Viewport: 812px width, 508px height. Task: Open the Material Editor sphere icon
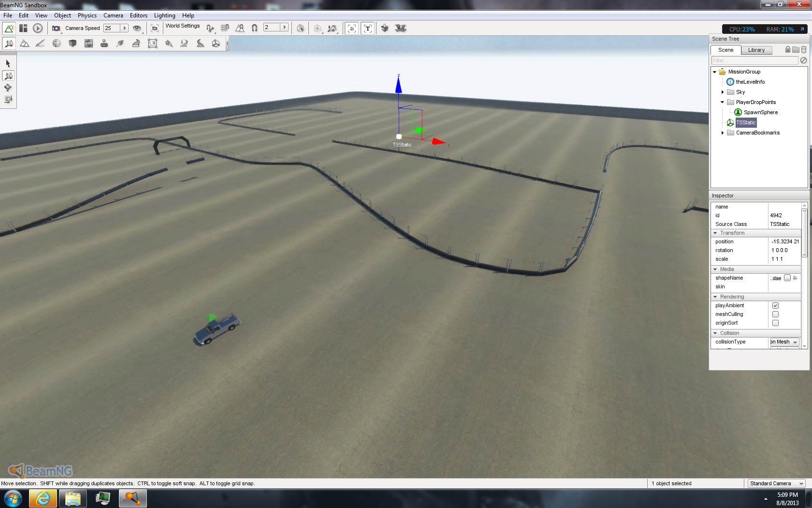click(57, 44)
